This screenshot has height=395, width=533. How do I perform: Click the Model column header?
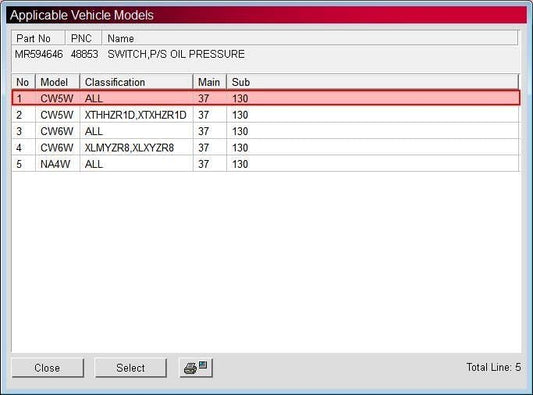coord(57,82)
